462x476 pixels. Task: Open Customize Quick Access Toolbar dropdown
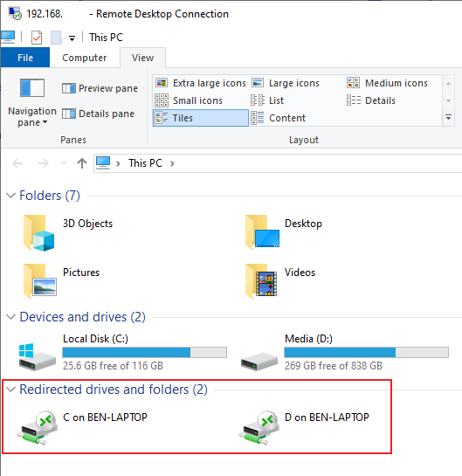pyautogui.click(x=72, y=38)
